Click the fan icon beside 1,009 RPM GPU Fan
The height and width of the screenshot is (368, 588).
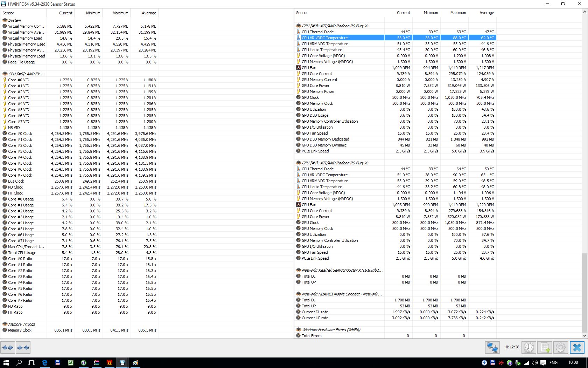[x=299, y=68]
